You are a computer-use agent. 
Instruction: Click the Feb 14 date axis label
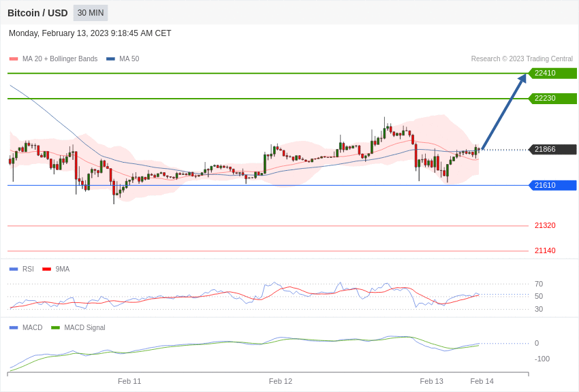point(482,381)
